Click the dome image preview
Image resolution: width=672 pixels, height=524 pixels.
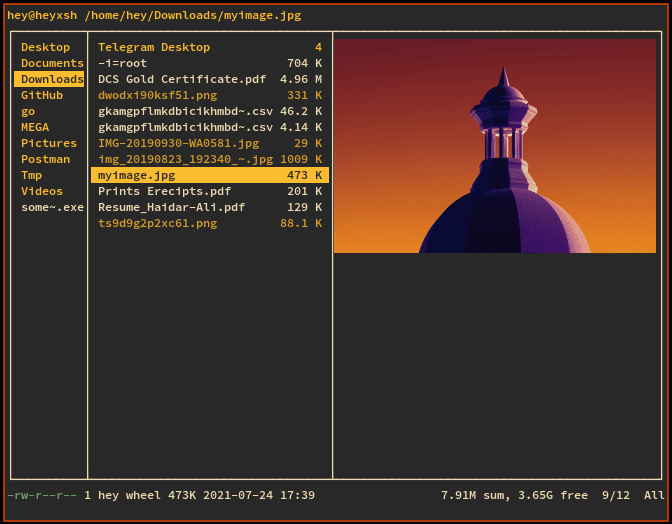click(495, 146)
